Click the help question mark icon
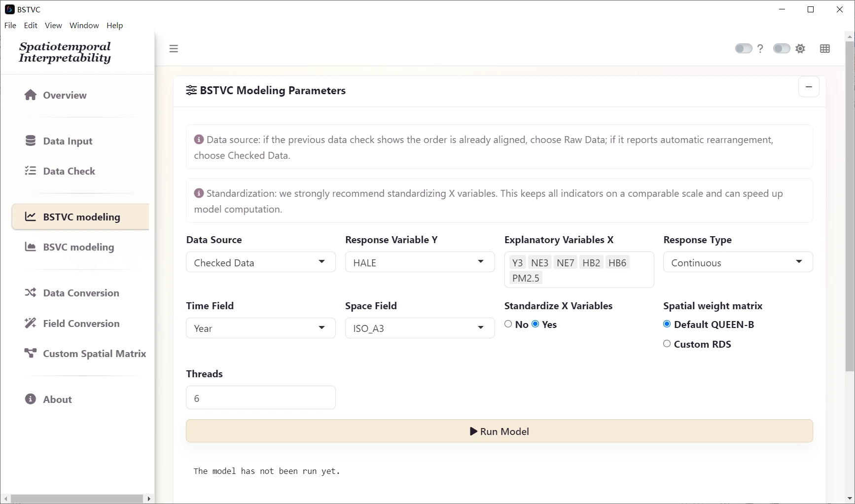This screenshot has height=504, width=855. click(760, 48)
